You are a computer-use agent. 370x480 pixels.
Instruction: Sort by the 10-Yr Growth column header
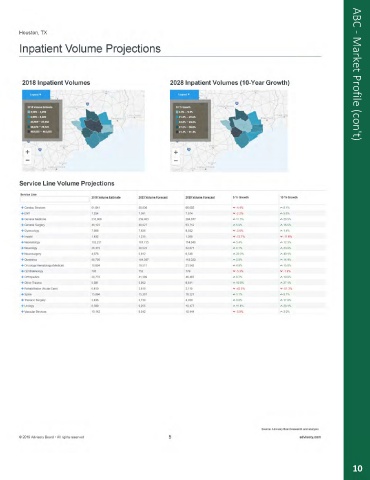pyautogui.click(x=289, y=198)
